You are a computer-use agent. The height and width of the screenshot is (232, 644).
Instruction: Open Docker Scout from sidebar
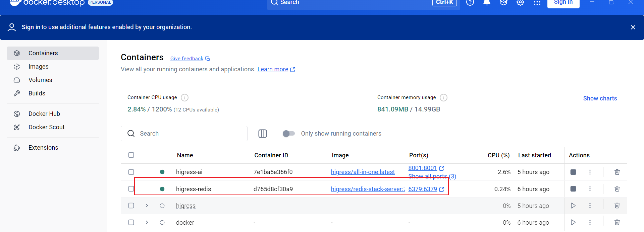point(53,127)
